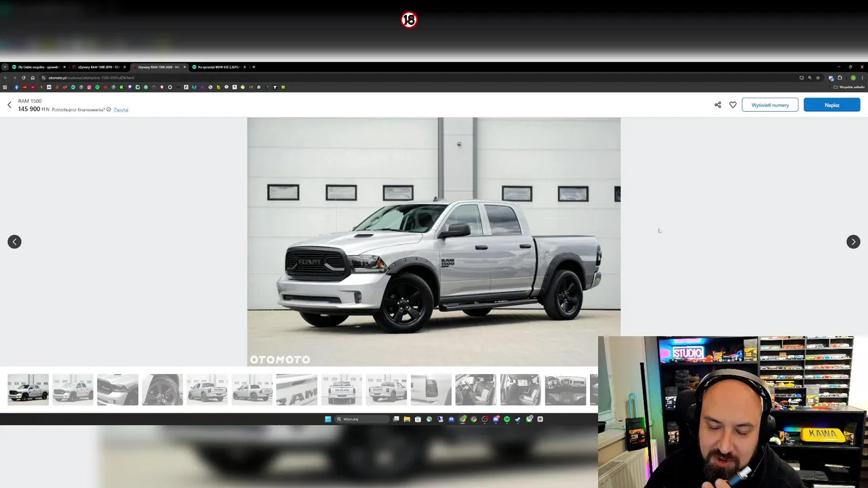Open the apps grid icon in bookmarks bar
The width and height of the screenshot is (868, 488).
tap(5, 87)
